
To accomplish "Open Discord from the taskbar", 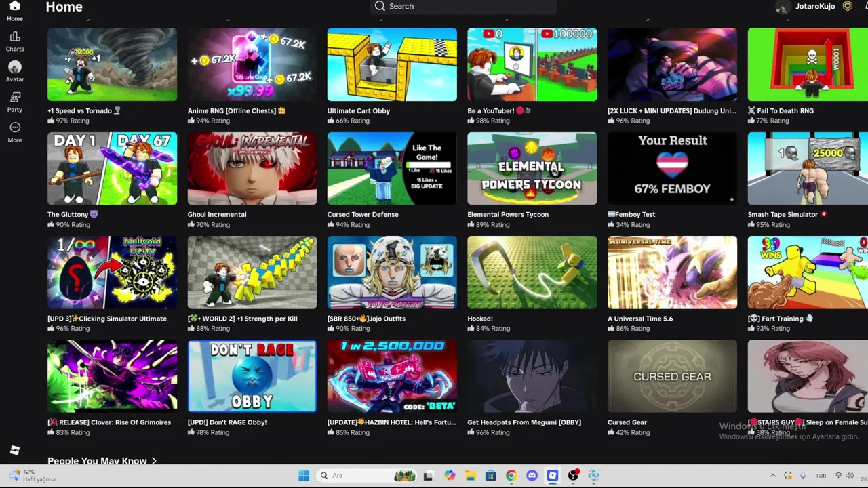I will click(x=532, y=476).
